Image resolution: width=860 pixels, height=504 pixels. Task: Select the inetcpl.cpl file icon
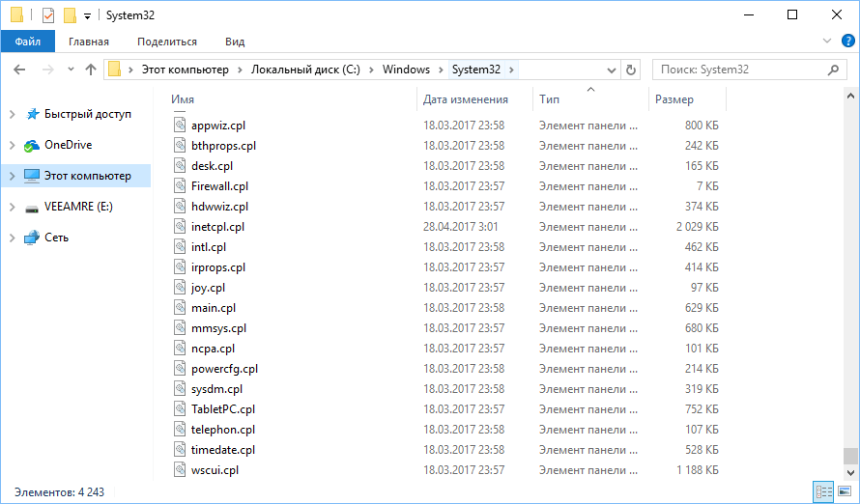(180, 226)
